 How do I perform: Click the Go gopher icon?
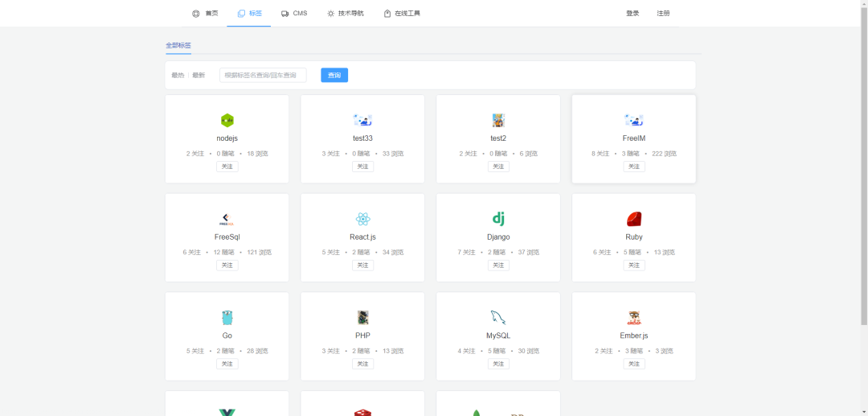(227, 317)
